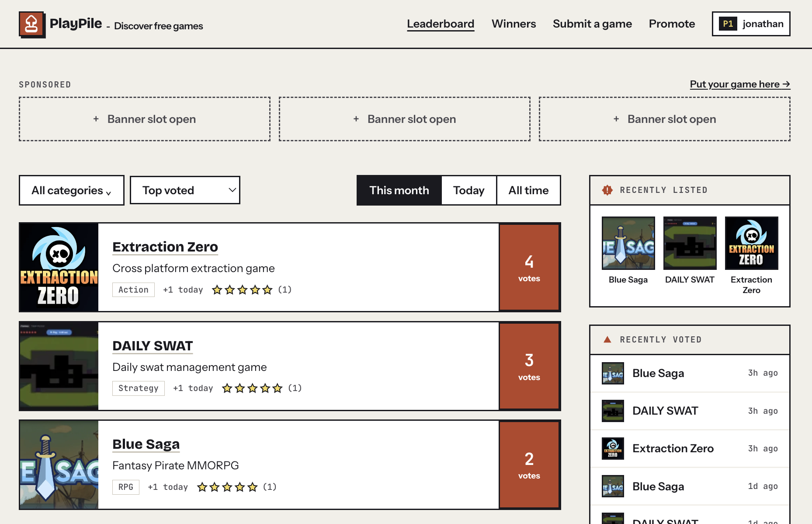This screenshot has width=812, height=524.
Task: Click the five-star rating on Blue Saga
Action: [x=227, y=487]
